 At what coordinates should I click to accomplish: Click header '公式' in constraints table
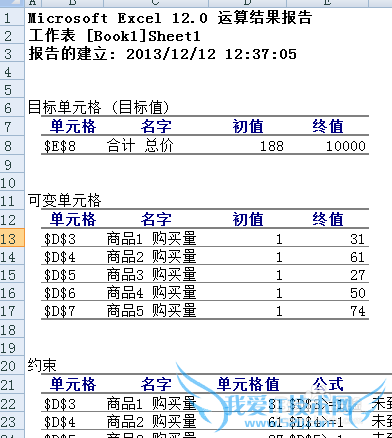click(328, 384)
